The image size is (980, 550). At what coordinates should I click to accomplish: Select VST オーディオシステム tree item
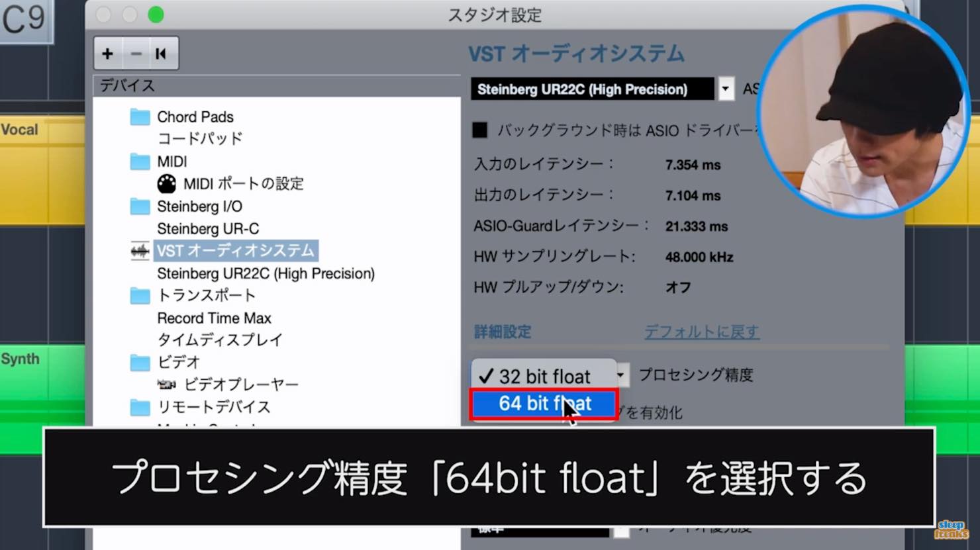coord(236,251)
